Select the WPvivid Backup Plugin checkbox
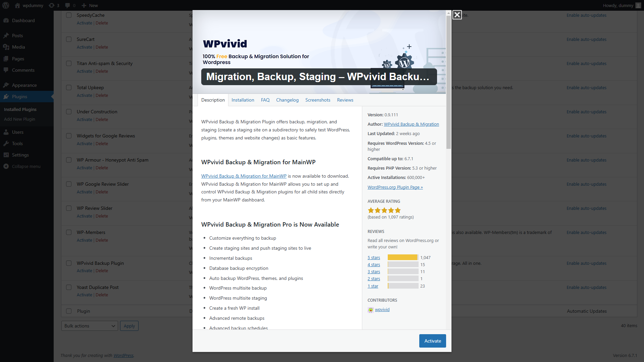 69,263
